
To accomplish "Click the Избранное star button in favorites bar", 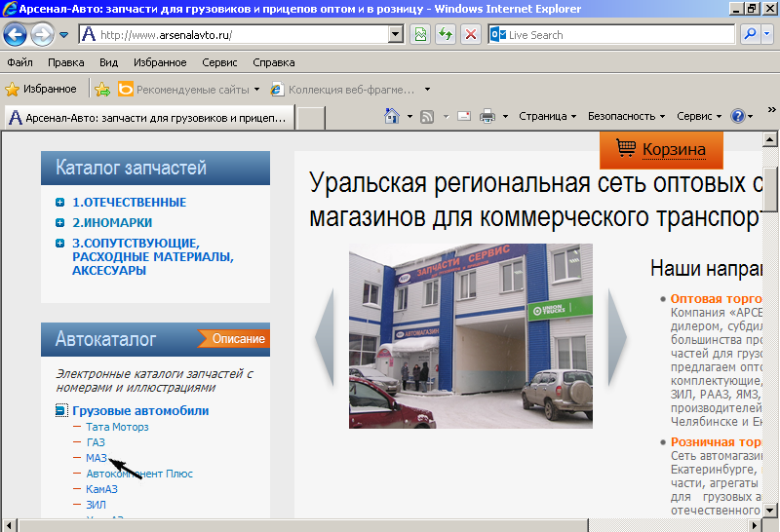I will click(41, 89).
